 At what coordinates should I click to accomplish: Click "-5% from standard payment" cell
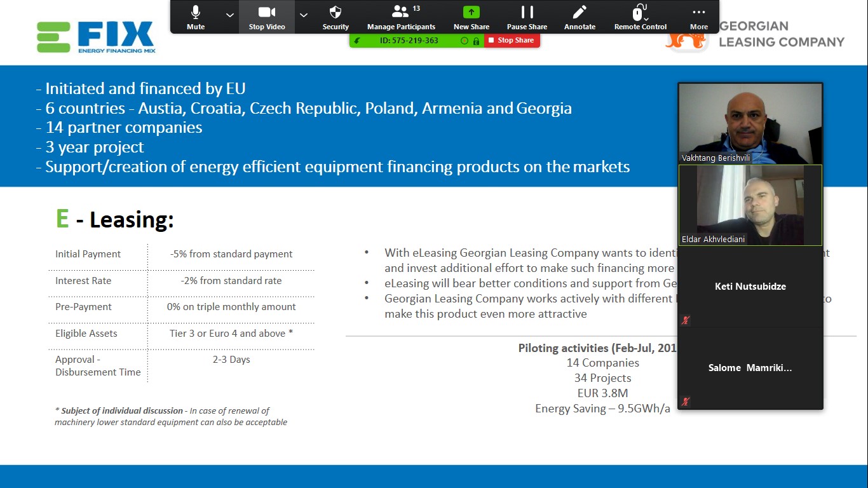pyautogui.click(x=231, y=254)
